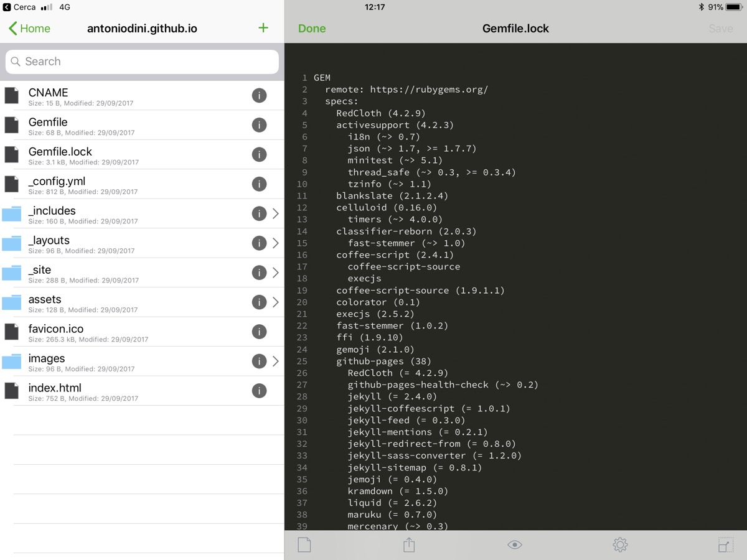Open info for _includes folder
Image resolution: width=747 pixels, height=560 pixels.
[259, 213]
